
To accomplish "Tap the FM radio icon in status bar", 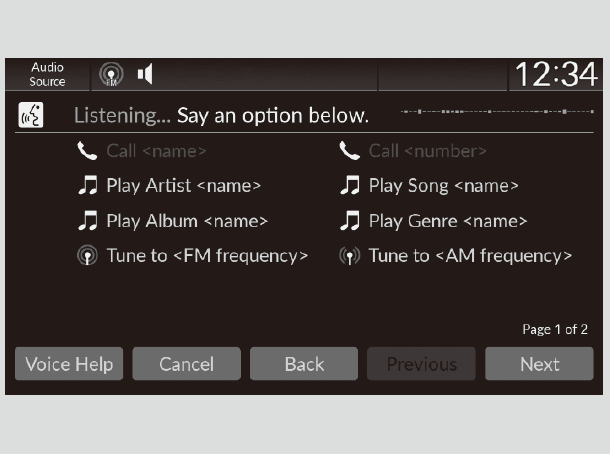I will [x=110, y=75].
